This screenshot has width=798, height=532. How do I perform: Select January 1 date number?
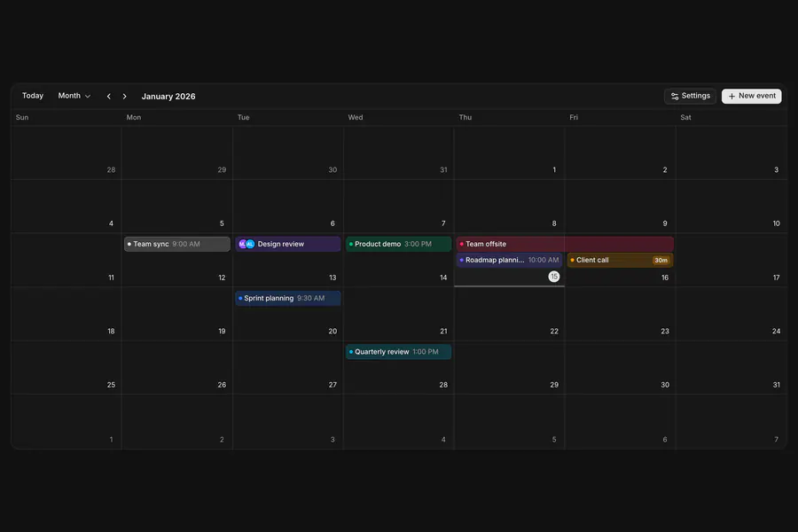pos(554,170)
